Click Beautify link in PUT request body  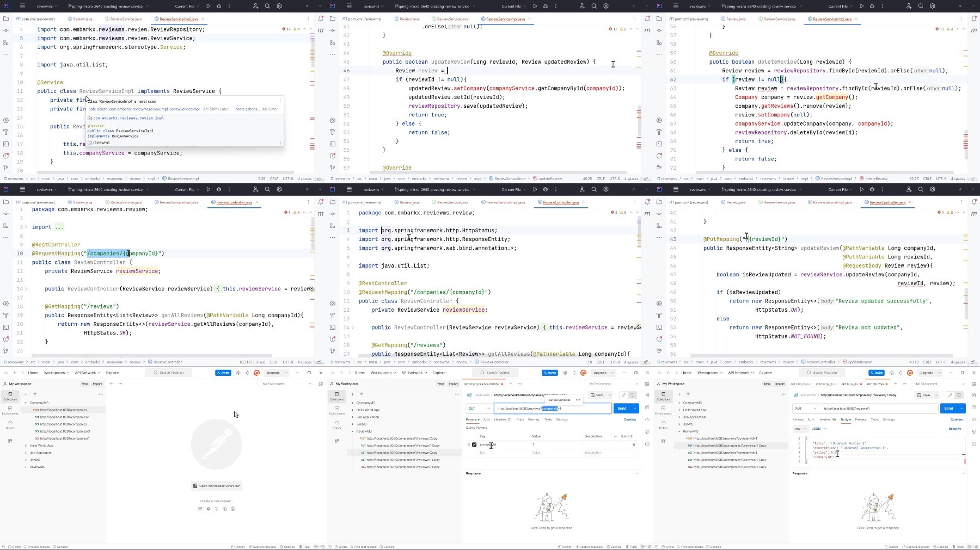click(x=955, y=429)
